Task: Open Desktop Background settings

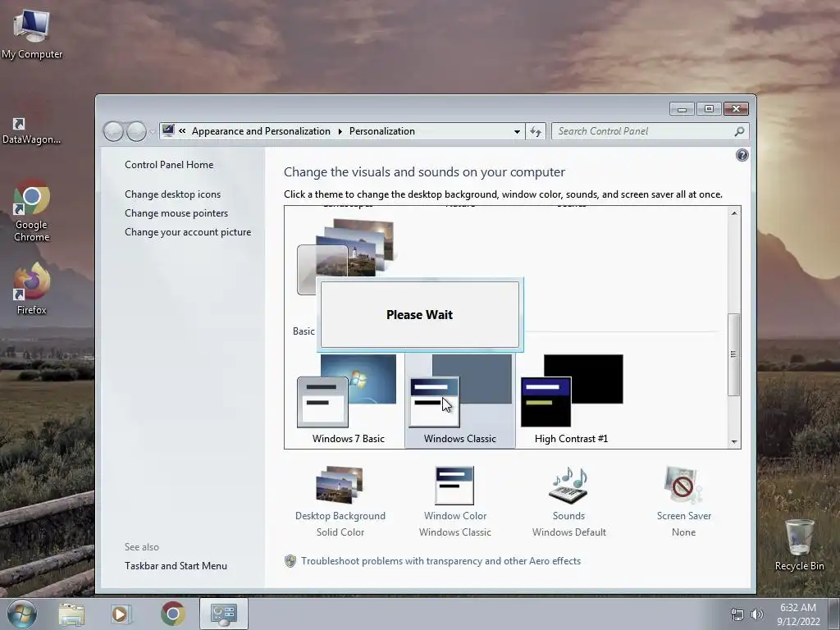Action: click(x=340, y=501)
